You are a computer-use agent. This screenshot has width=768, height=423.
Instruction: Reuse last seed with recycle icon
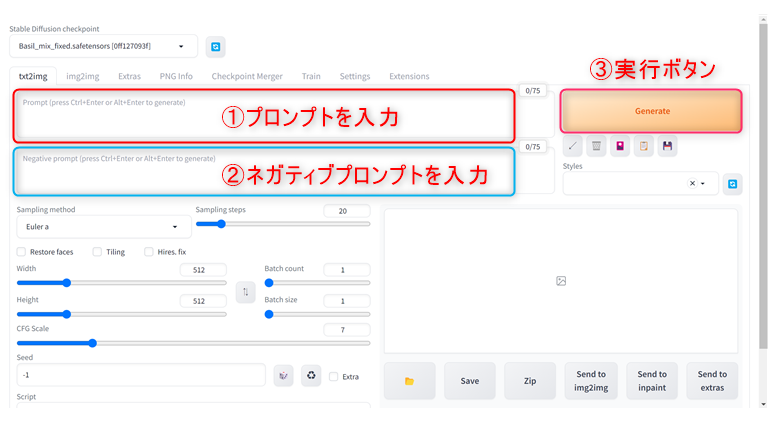click(x=311, y=375)
